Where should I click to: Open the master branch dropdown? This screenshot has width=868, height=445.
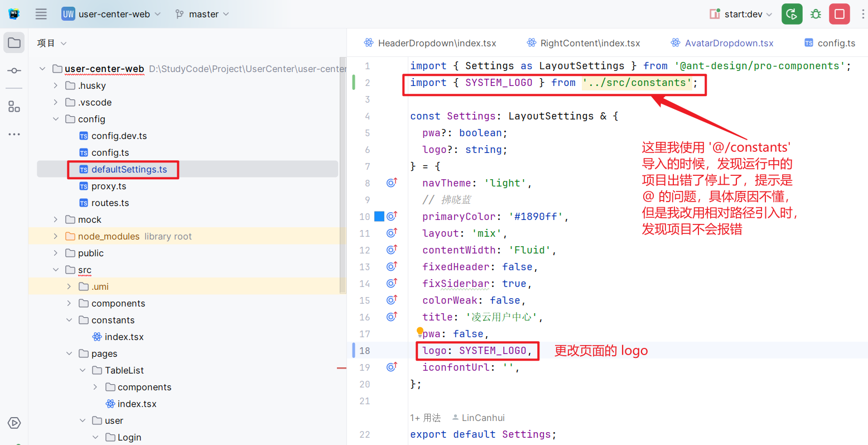click(202, 14)
